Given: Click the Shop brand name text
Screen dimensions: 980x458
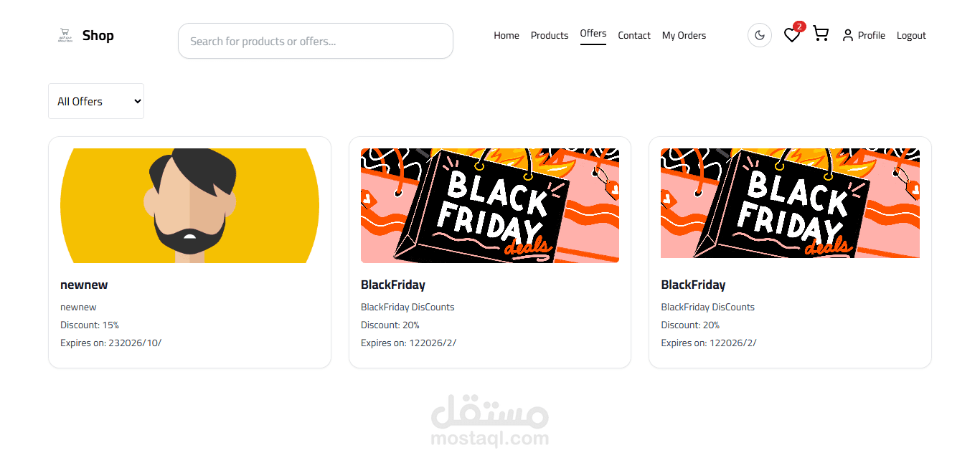Looking at the screenshot, I should [x=98, y=35].
